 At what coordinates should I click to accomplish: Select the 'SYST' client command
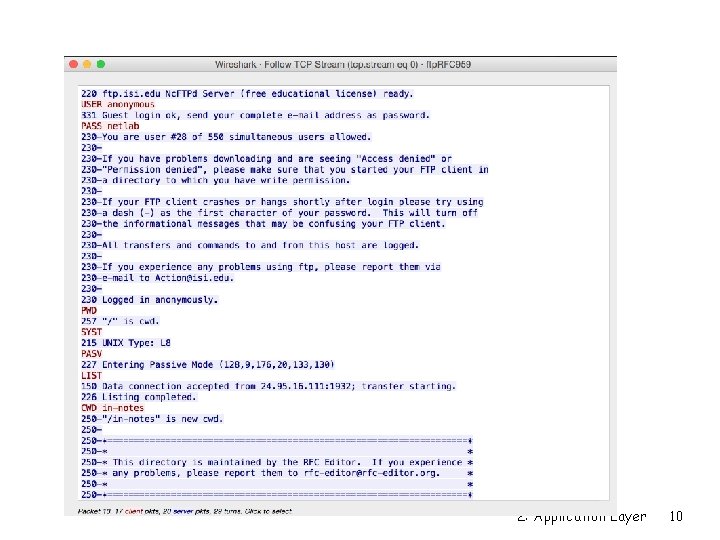click(x=91, y=332)
